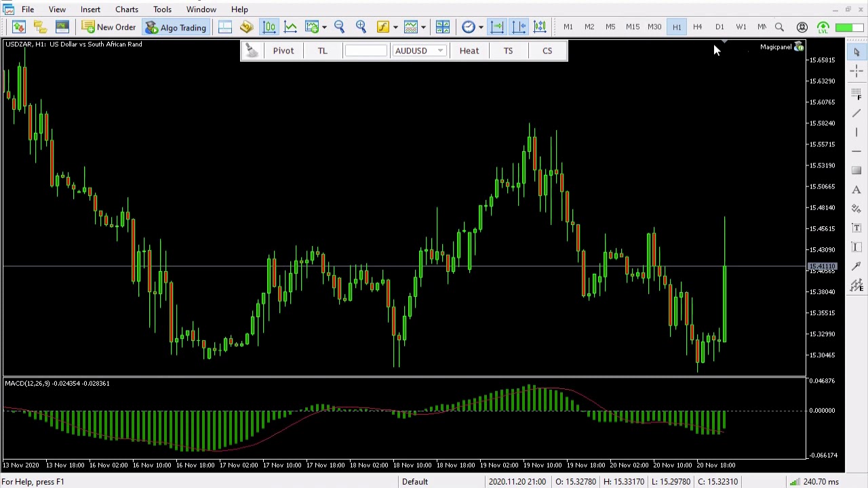Click the New Order button
Image resolution: width=868 pixels, height=488 pixels.
[x=108, y=27]
